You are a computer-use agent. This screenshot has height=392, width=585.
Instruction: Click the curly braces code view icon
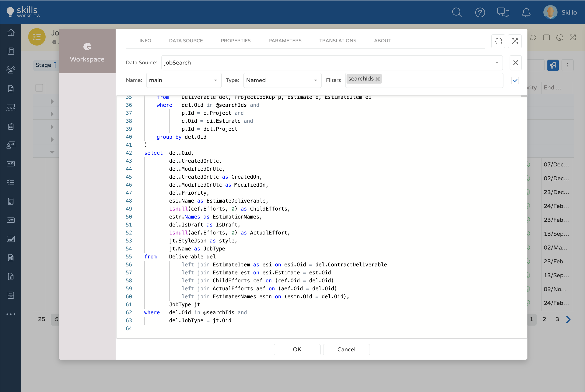point(498,41)
